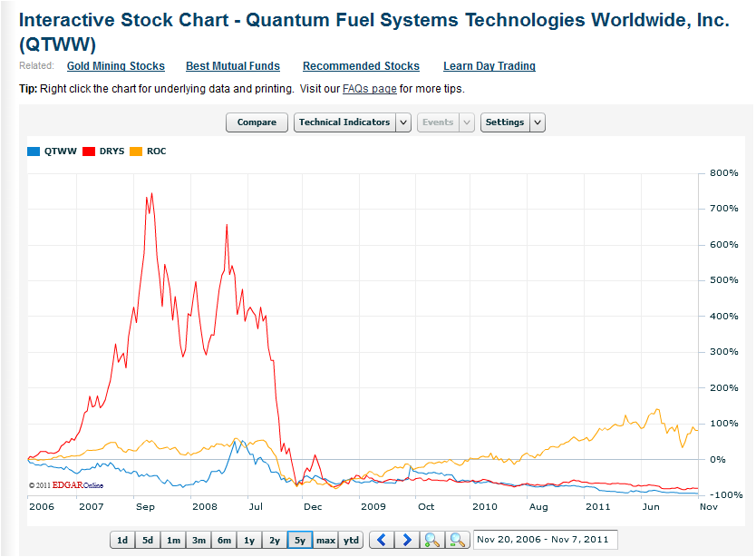Viewport: 756px width, 557px height.
Task: Click the left arrow to shift chart earlier
Action: (x=382, y=540)
